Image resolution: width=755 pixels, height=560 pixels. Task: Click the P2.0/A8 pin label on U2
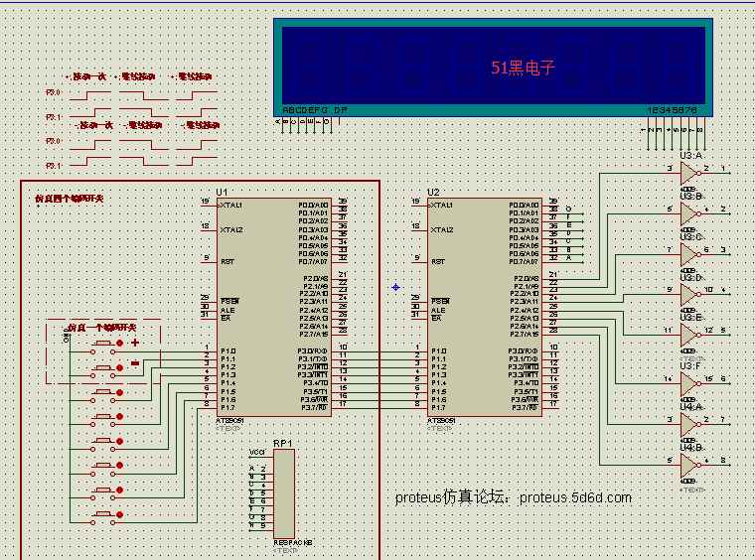coord(527,279)
